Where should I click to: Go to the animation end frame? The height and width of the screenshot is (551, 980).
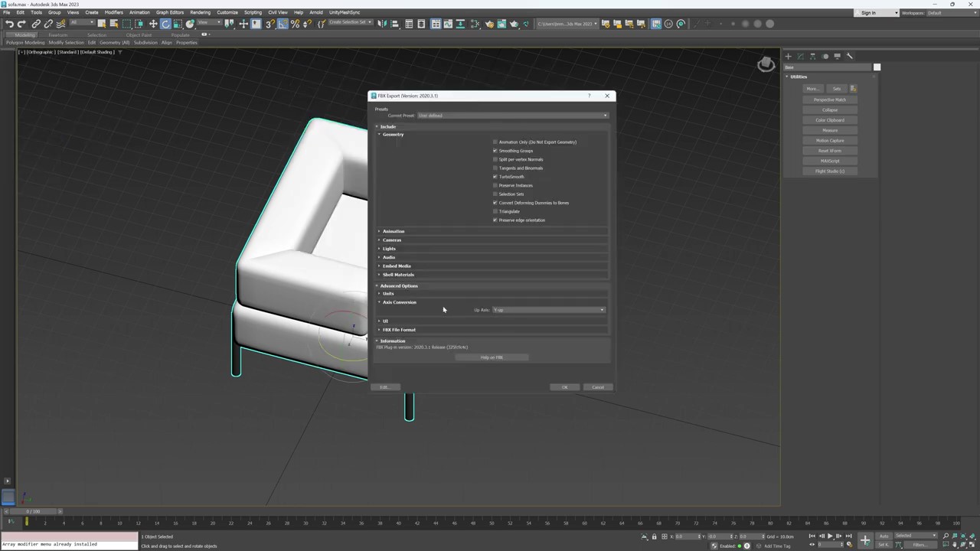coord(848,536)
